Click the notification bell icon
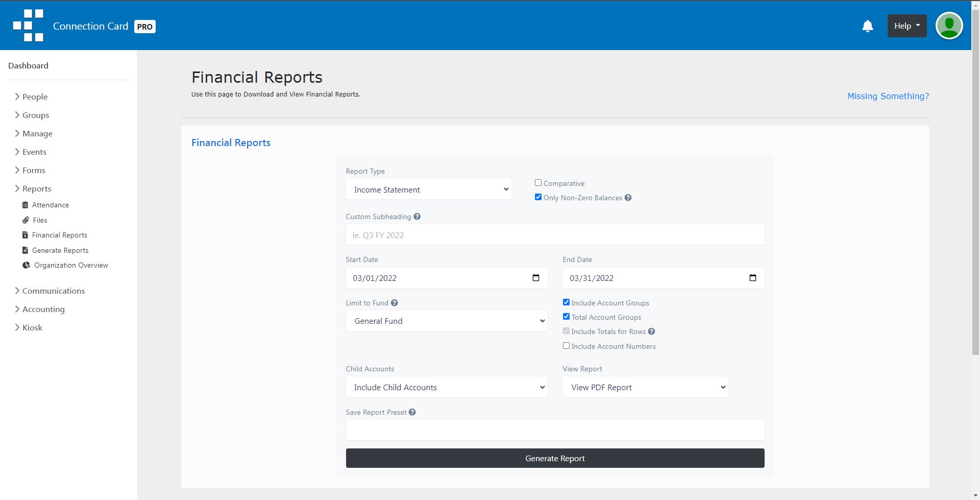Image resolution: width=980 pixels, height=500 pixels. coord(867,26)
